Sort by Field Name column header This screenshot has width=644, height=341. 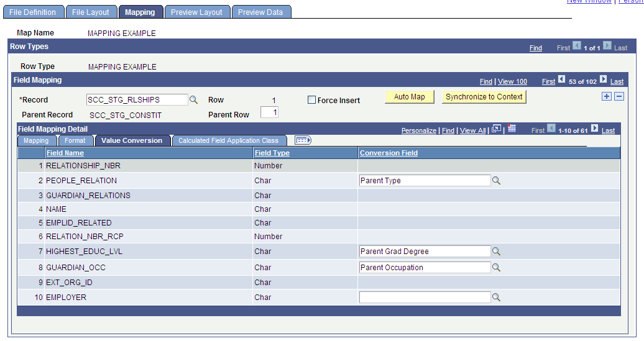(65, 153)
